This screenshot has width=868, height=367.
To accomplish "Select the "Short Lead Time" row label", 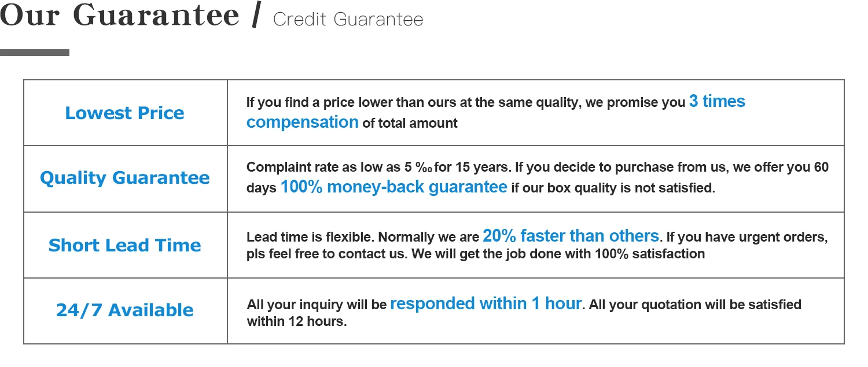I will tap(124, 245).
